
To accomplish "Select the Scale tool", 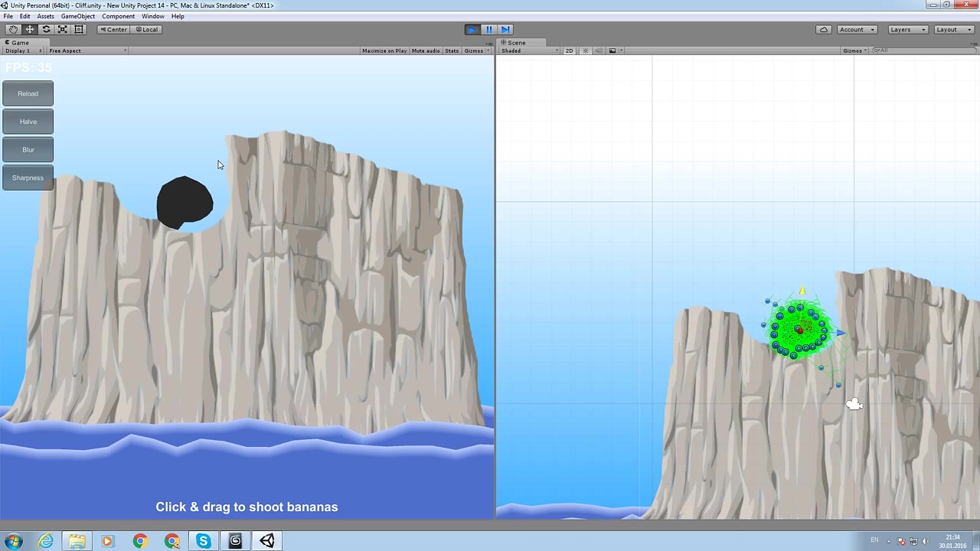I will [x=63, y=29].
